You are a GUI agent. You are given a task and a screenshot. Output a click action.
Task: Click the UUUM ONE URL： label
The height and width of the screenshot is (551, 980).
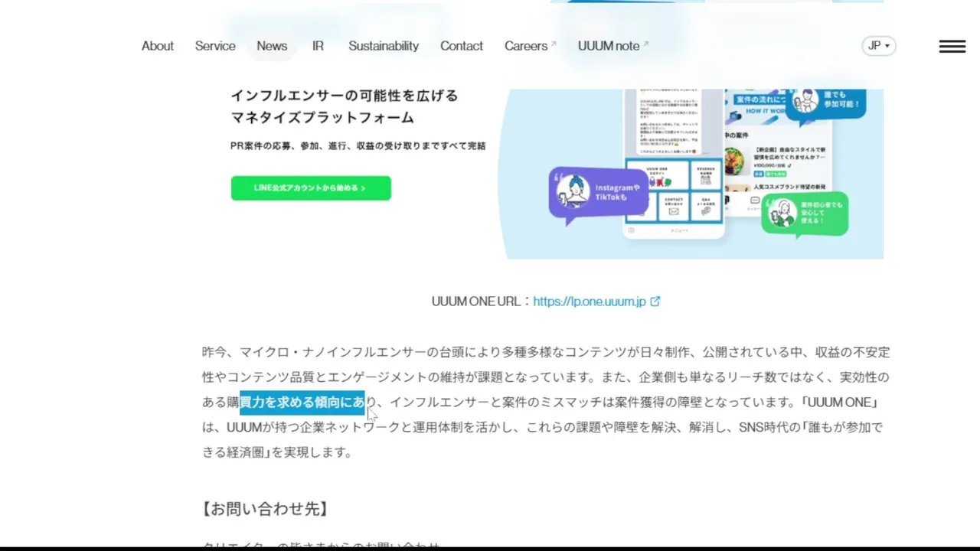point(482,302)
